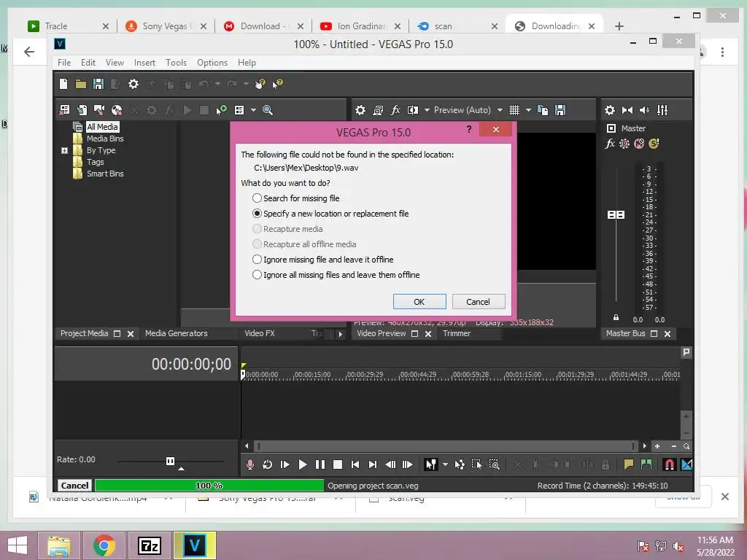Open Video Preview properties gear icon
The height and width of the screenshot is (560, 747).
(x=360, y=110)
